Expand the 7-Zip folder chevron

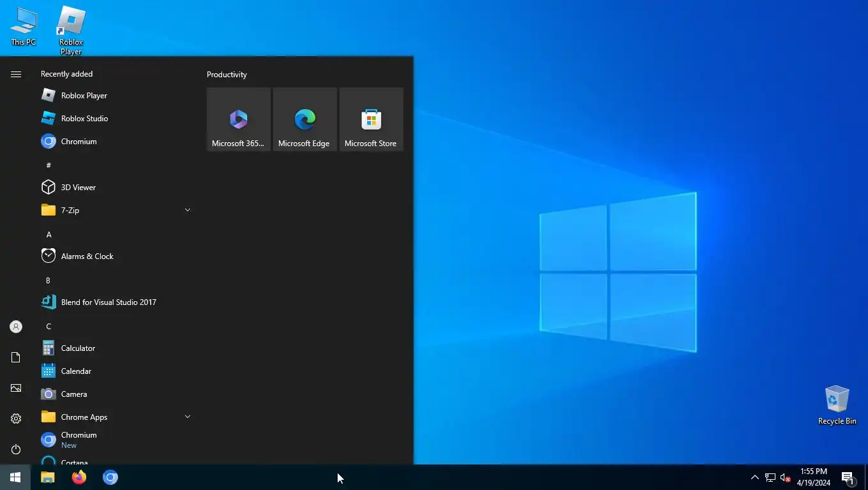click(x=188, y=210)
